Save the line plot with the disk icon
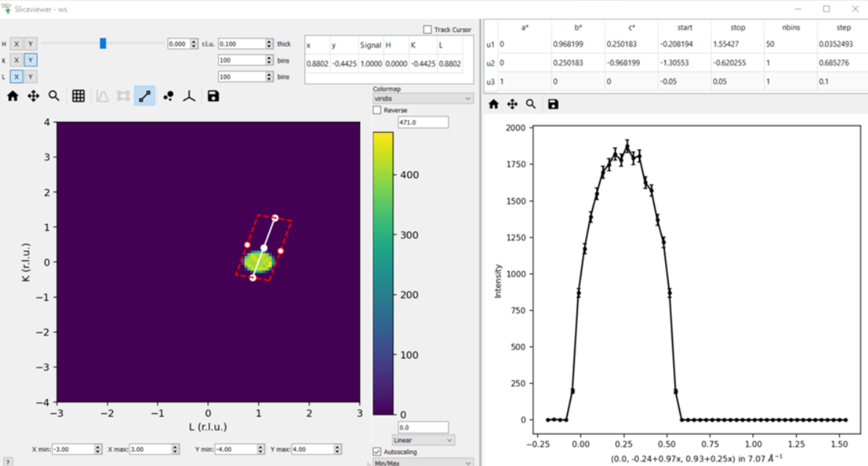Screen dimensions: 868x466 (553, 104)
